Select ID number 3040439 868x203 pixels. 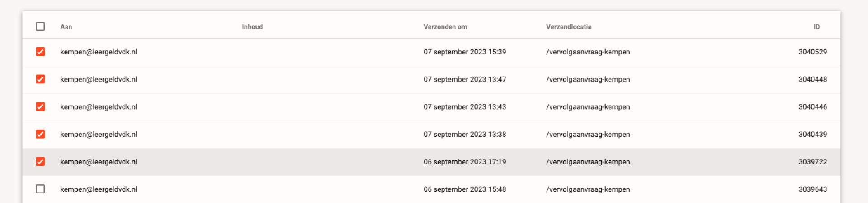(812, 134)
